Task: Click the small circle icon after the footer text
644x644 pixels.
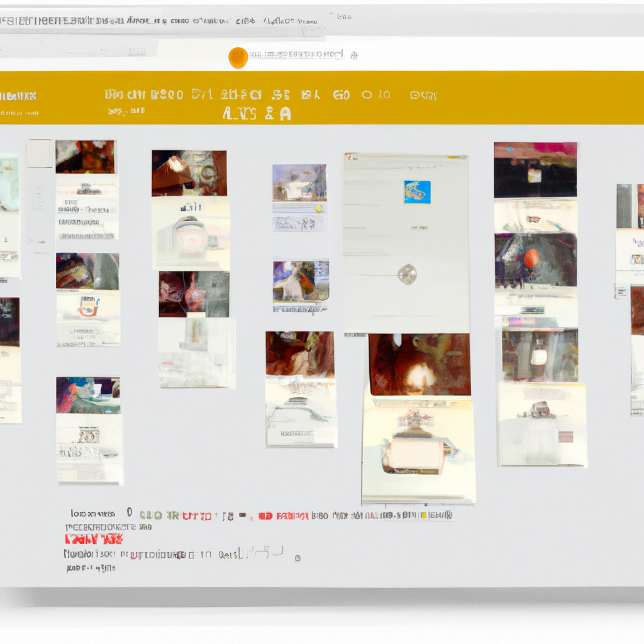Action: point(297,557)
